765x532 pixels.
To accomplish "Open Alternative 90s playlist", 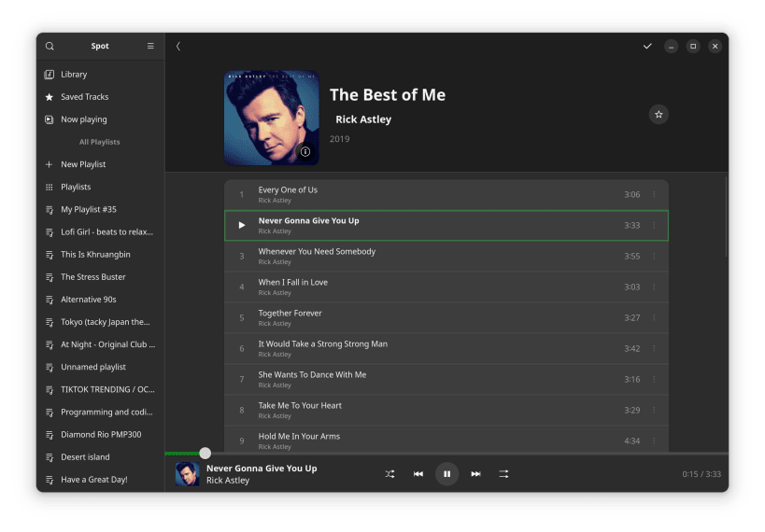I will tap(100, 299).
